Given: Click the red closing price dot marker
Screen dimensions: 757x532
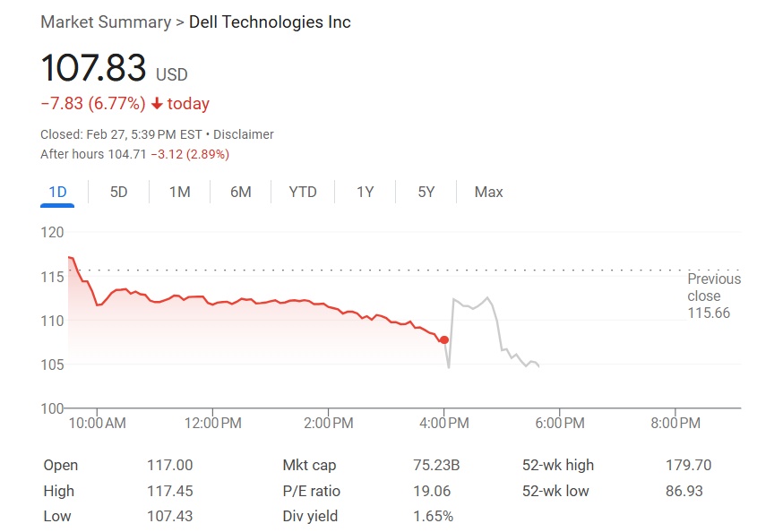Looking at the screenshot, I should tap(444, 339).
